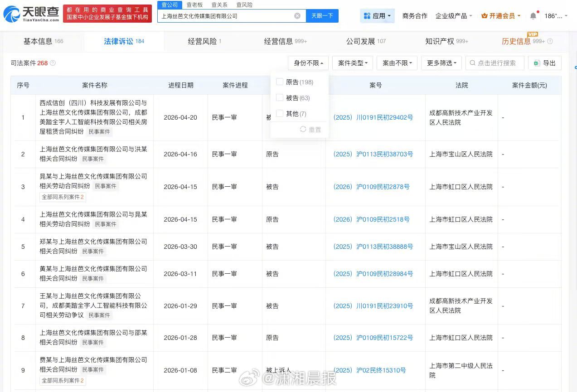Switch to 查风险 tab
This screenshot has width=577, height=392.
(244, 5)
